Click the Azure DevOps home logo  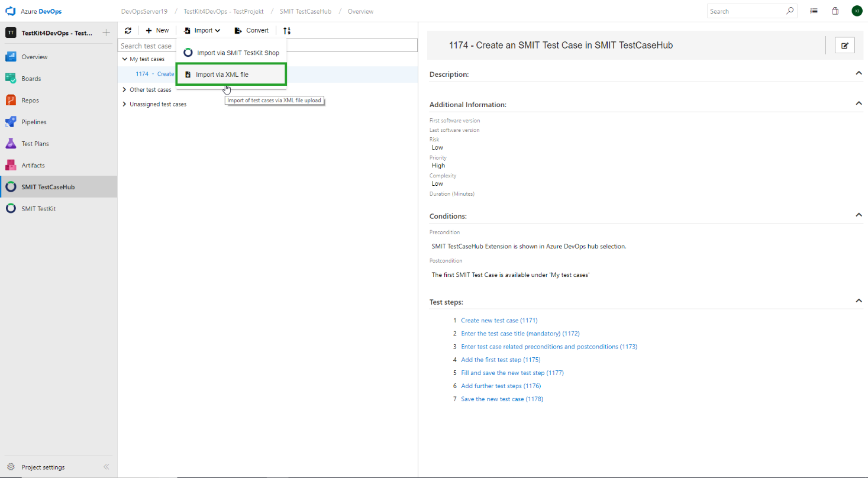click(9, 11)
